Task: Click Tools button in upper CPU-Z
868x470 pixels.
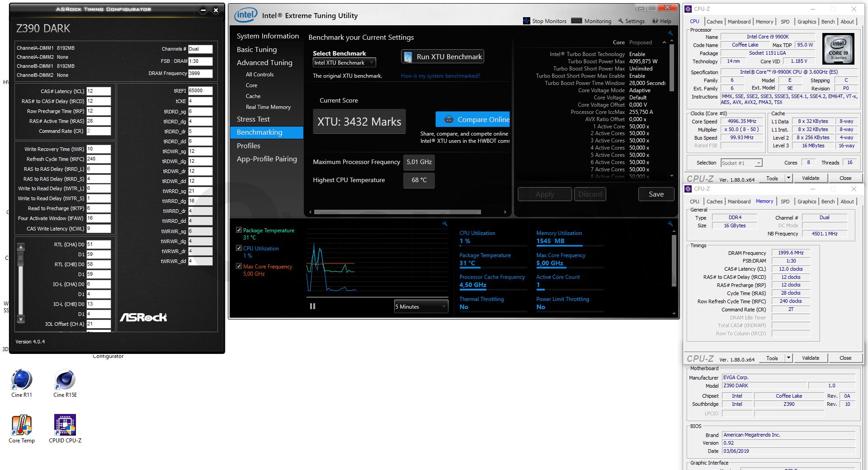Action: click(x=772, y=178)
